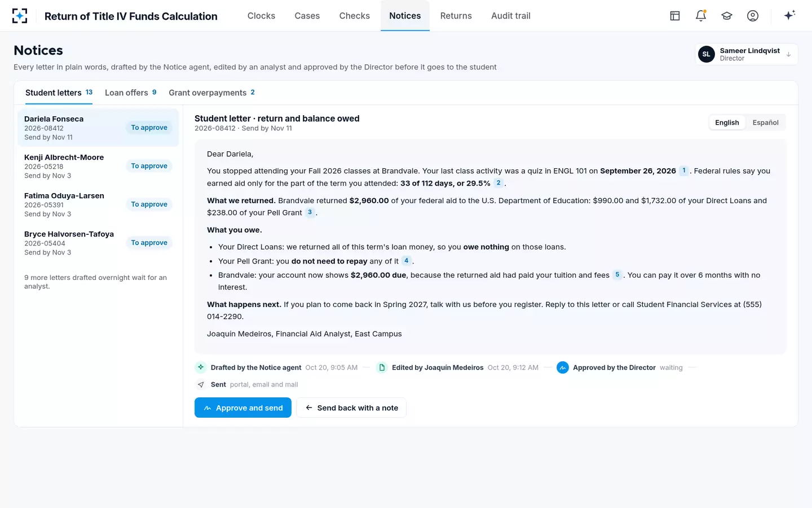Viewport: 812px width, 508px height.
Task: Select the Student letters tab
Action: click(59, 93)
